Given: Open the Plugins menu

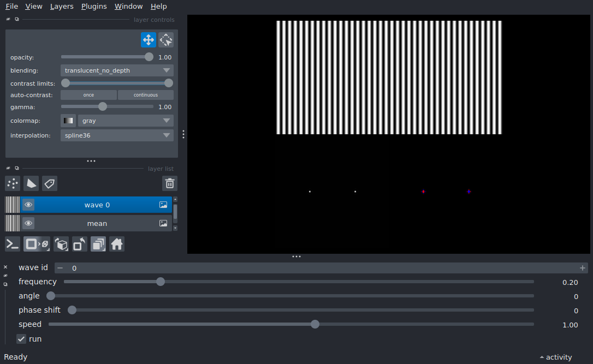Looking at the screenshot, I should (94, 7).
